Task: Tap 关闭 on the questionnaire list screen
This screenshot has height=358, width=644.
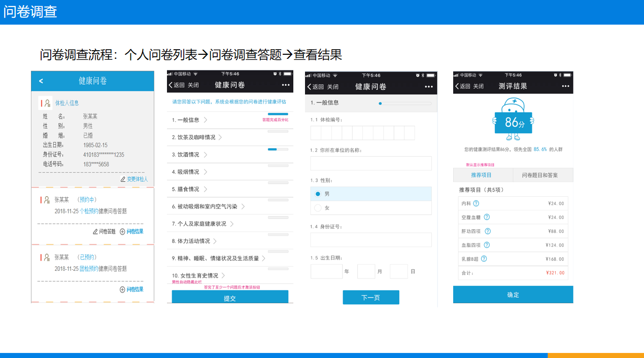Action: (x=193, y=85)
